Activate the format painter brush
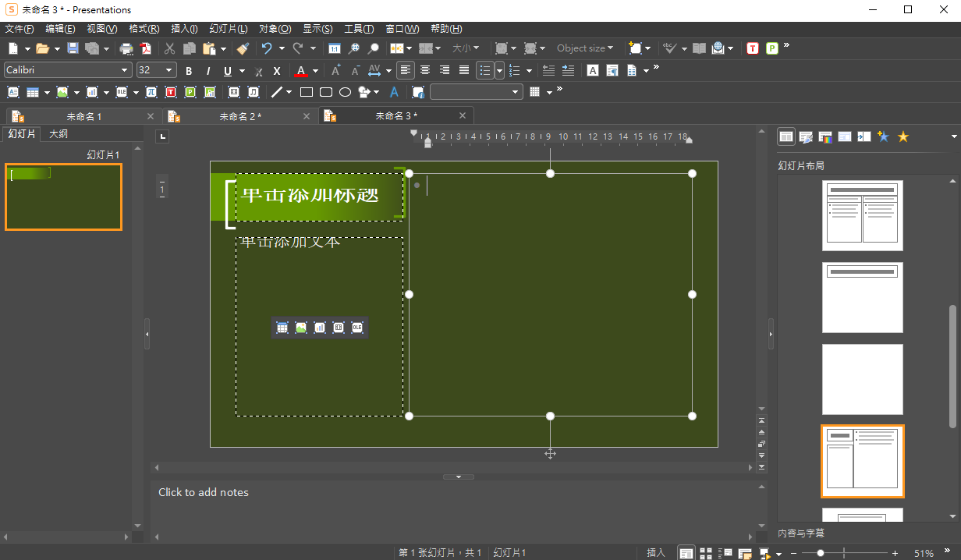961x560 pixels. pyautogui.click(x=243, y=48)
